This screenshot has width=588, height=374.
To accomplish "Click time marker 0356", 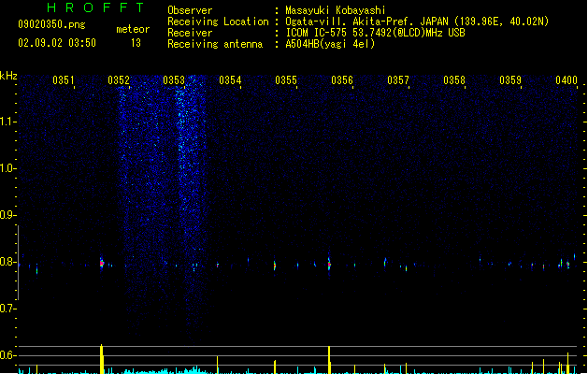I will pos(342,80).
